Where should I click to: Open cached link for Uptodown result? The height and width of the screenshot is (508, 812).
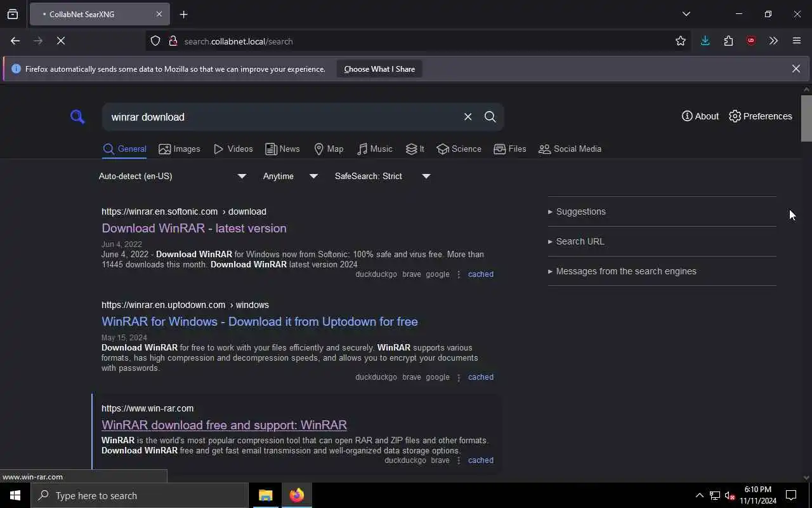480,377
